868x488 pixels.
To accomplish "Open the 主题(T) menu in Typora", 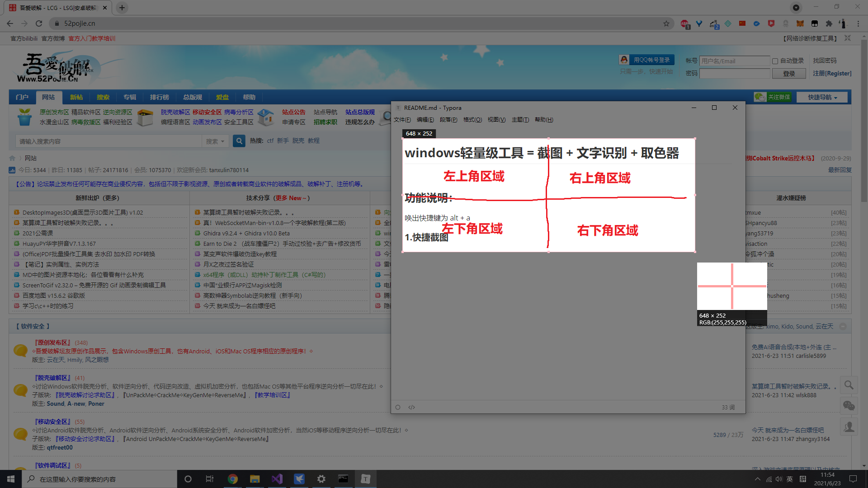I will click(x=520, y=120).
